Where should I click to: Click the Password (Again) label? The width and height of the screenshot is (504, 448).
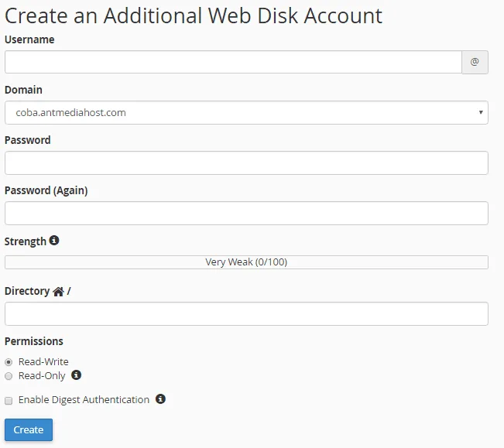click(x=46, y=190)
